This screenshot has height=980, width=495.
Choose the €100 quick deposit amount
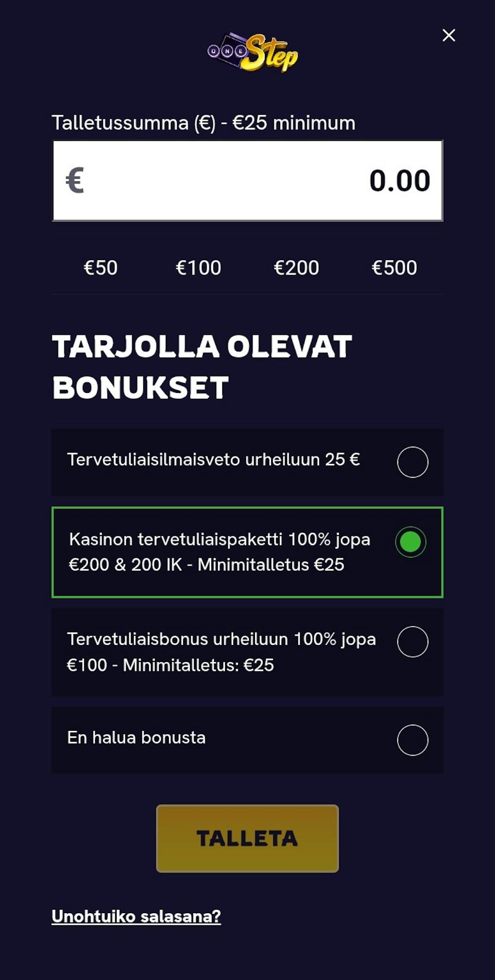coord(198,268)
